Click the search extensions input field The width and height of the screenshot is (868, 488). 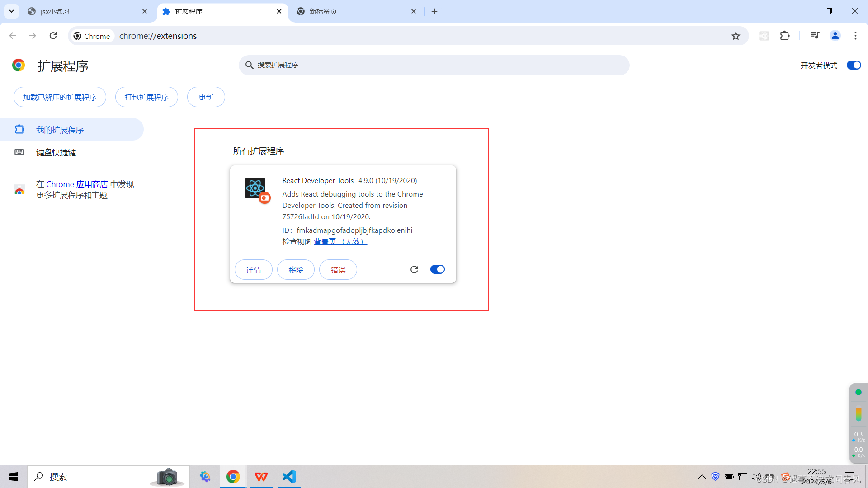pyautogui.click(x=434, y=64)
